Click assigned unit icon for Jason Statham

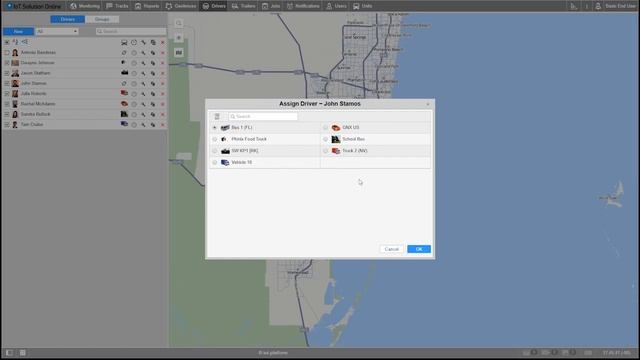(124, 73)
